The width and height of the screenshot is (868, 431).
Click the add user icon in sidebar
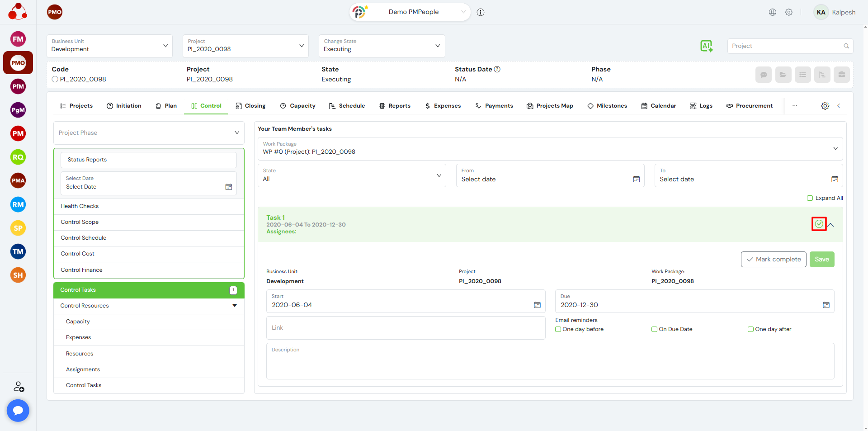(x=19, y=387)
